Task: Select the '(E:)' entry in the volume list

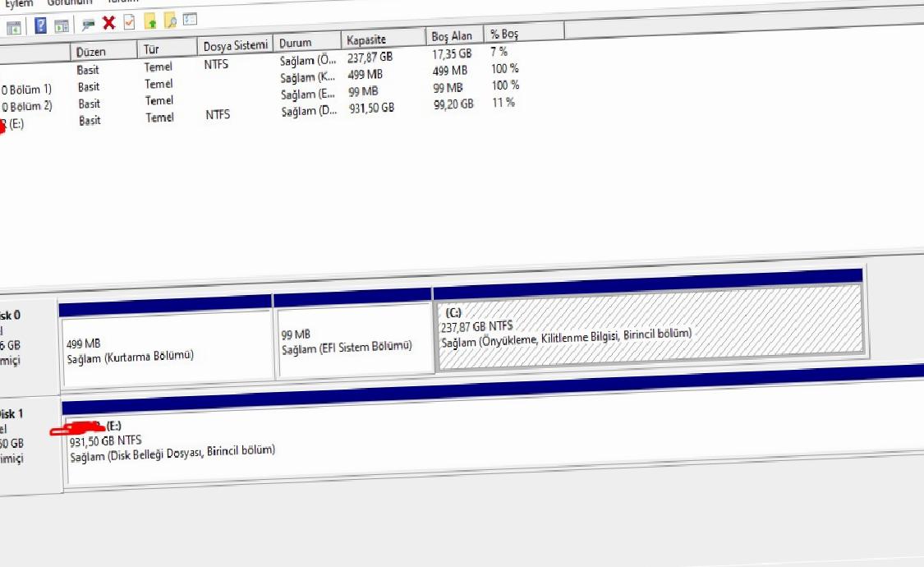Action: click(x=16, y=124)
